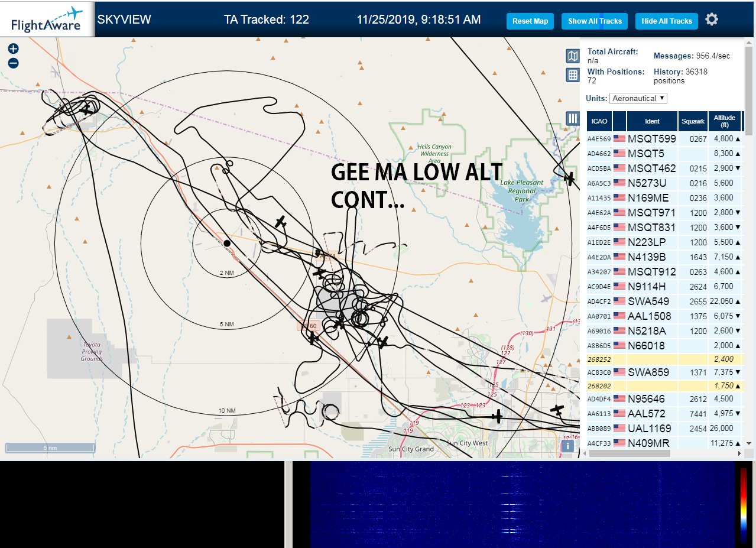Select flight AAL572 in the list
Viewport: 756px width, 548px height.
(665, 414)
